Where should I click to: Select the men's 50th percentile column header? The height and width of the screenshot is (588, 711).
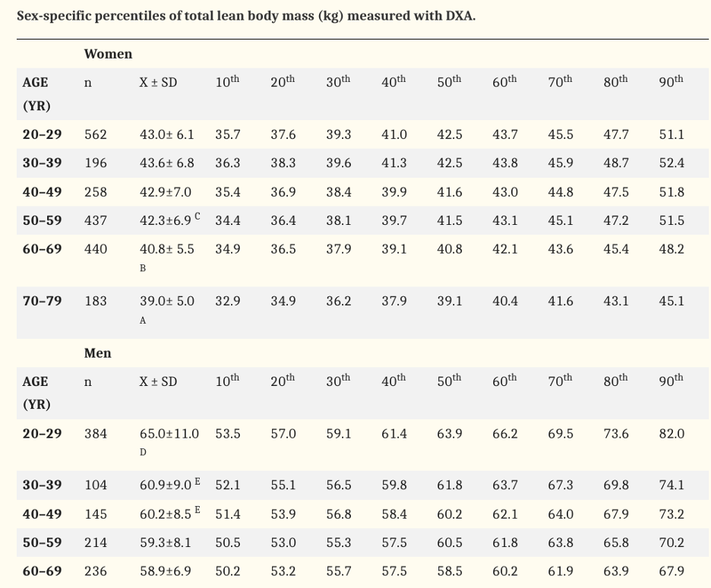tap(449, 381)
